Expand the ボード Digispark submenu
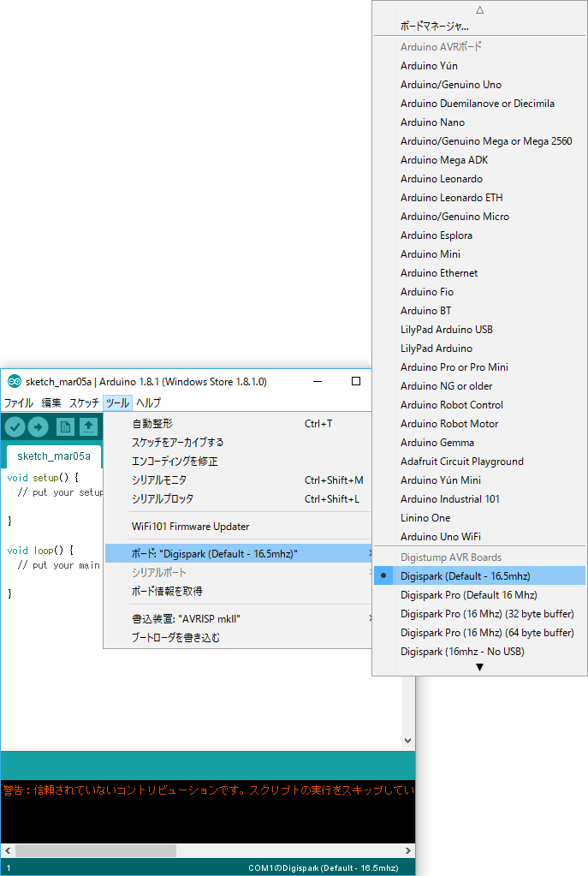Screen dimensions: 588x876 (x=239, y=554)
